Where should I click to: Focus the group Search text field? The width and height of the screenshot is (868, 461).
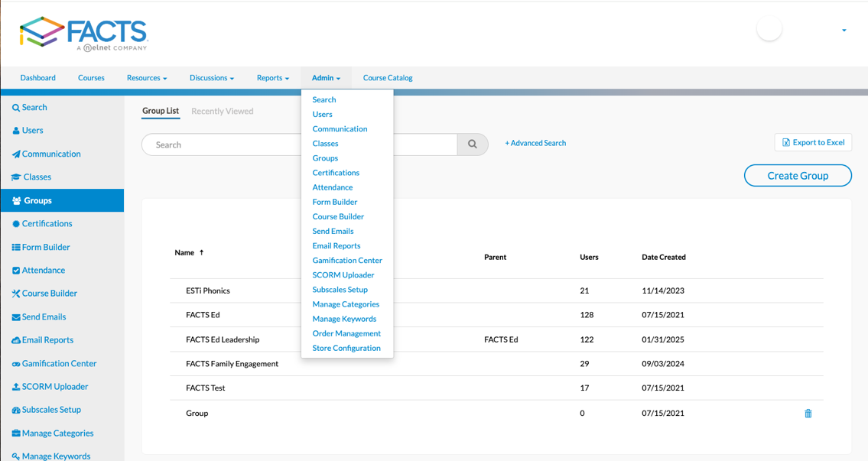coord(299,144)
